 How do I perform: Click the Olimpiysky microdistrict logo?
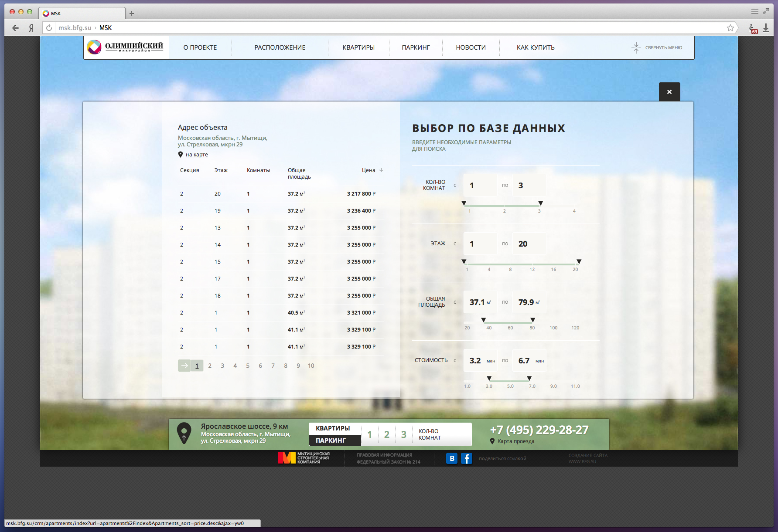click(x=126, y=47)
